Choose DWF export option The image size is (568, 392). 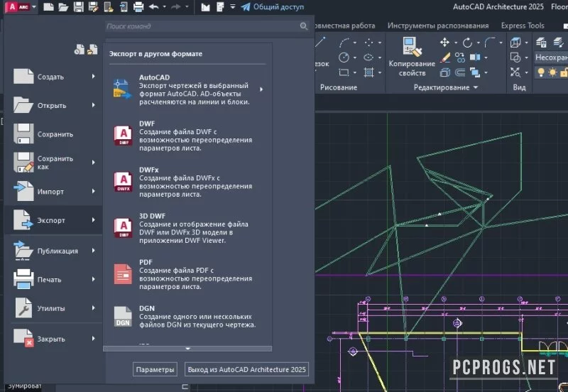point(187,136)
